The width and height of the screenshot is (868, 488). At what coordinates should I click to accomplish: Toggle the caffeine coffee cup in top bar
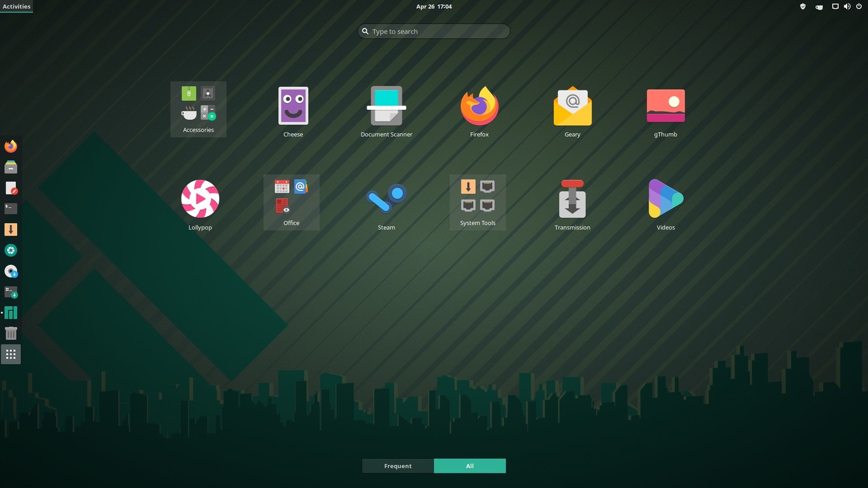click(819, 6)
